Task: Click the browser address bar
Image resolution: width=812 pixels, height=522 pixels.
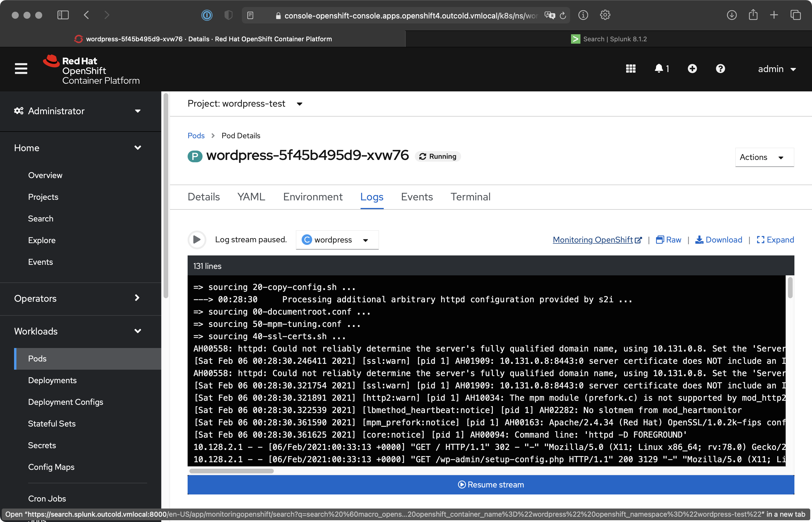Action: tap(406, 16)
